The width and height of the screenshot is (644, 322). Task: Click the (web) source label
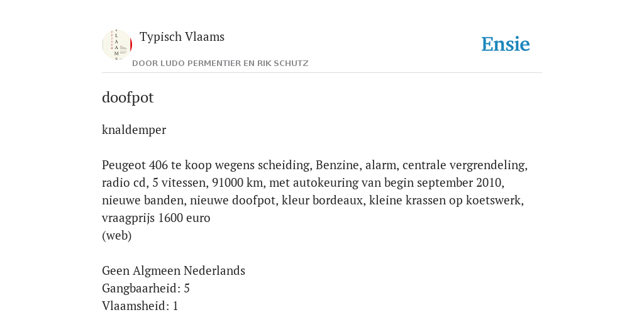(116, 236)
